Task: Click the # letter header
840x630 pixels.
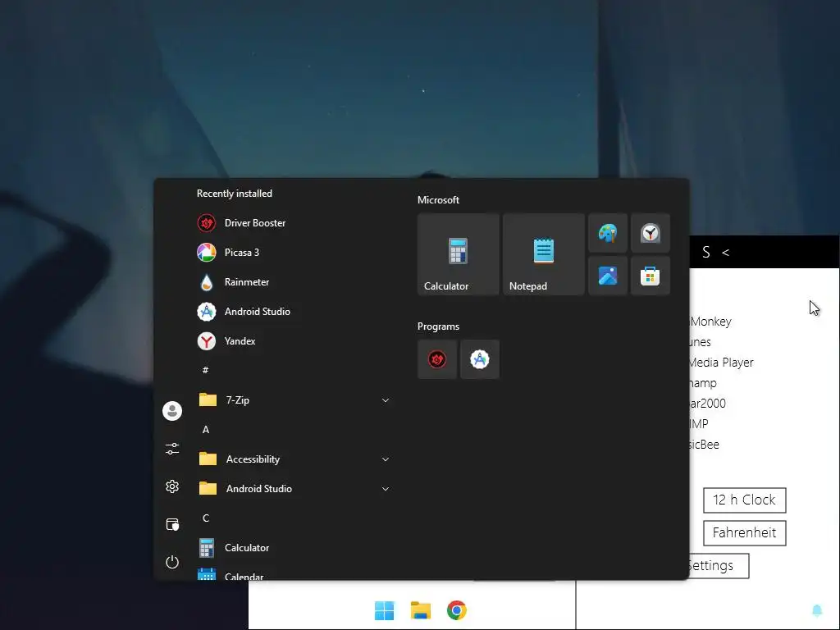Action: [x=205, y=370]
